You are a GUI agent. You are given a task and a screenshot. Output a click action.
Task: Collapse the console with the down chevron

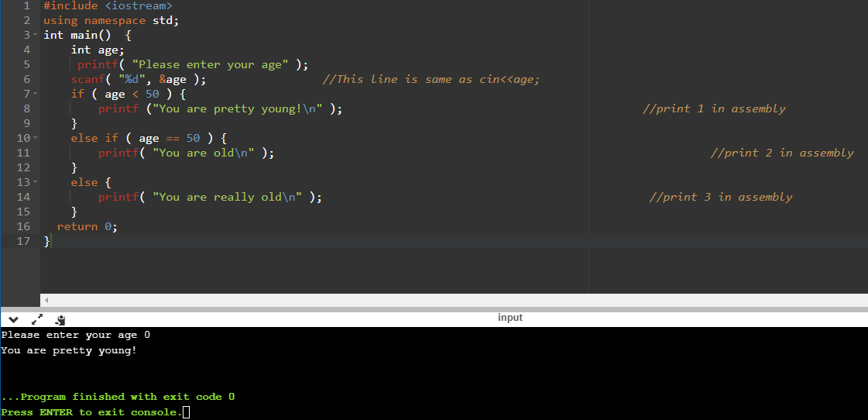pos(13,320)
